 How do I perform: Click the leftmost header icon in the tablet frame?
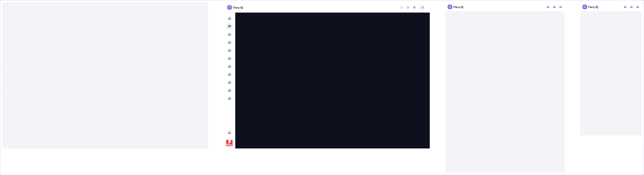[x=548, y=7]
